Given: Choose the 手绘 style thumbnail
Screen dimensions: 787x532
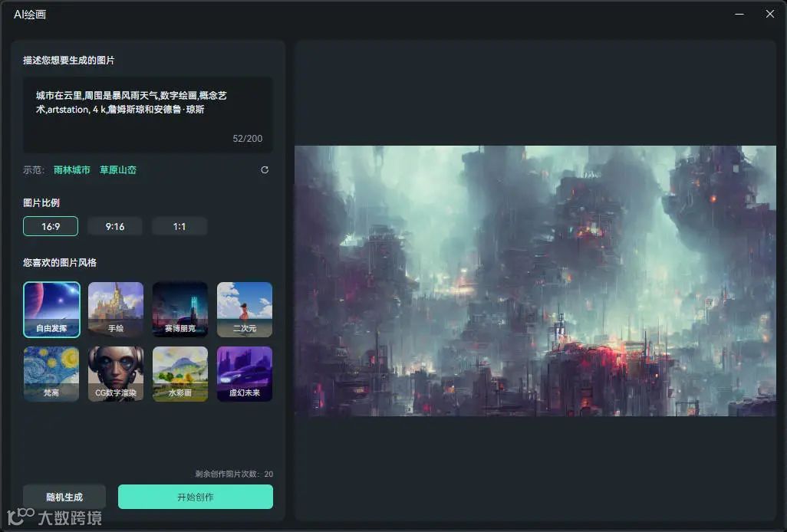Looking at the screenshot, I should [116, 310].
